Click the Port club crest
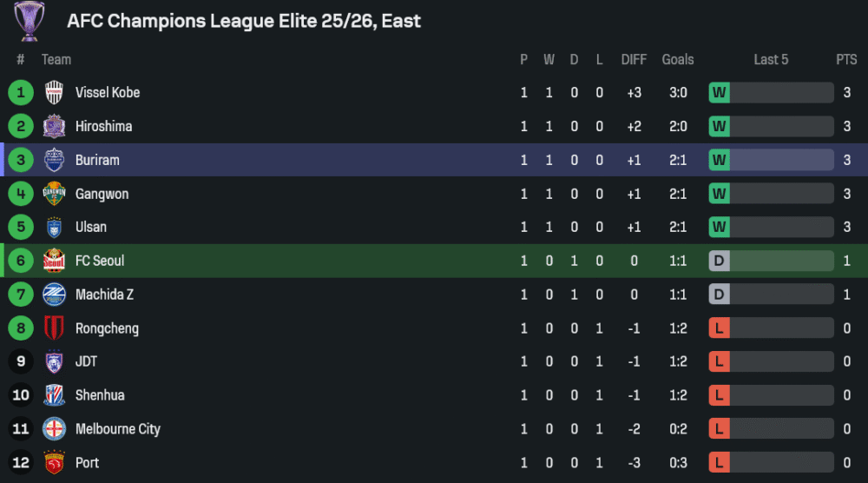868x483 pixels. [x=54, y=463]
